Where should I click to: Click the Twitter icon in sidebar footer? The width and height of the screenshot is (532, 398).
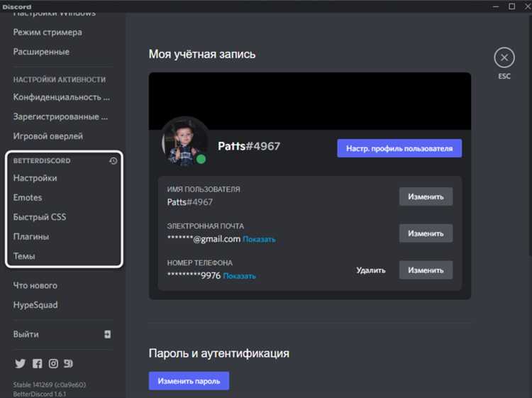point(20,364)
